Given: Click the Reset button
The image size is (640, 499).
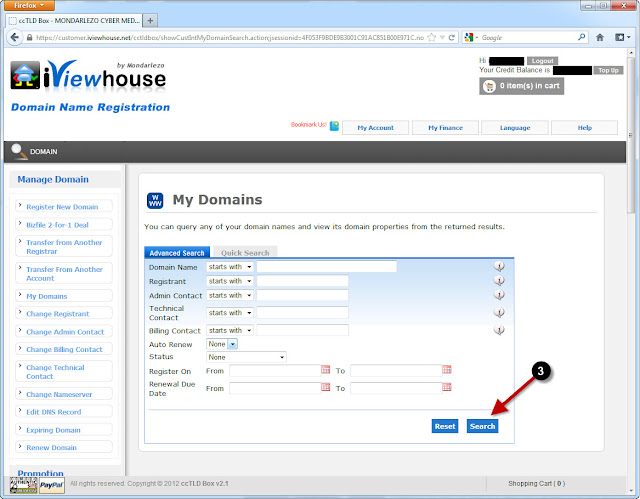Looking at the screenshot, I should click(x=444, y=426).
